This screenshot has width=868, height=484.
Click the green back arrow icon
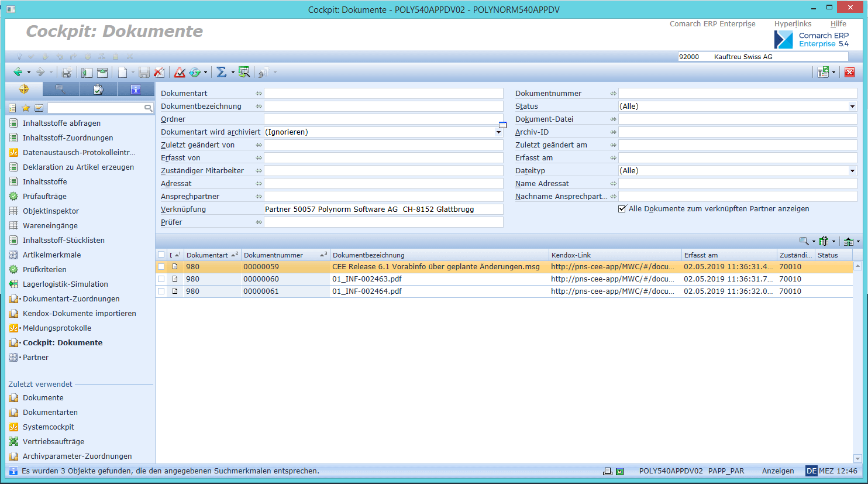[x=18, y=72]
